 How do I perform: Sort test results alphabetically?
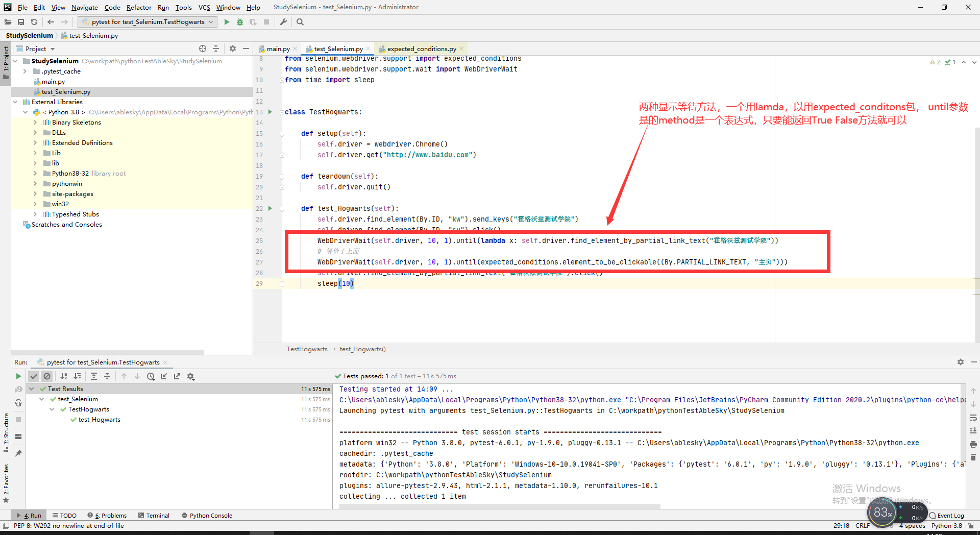click(x=64, y=376)
